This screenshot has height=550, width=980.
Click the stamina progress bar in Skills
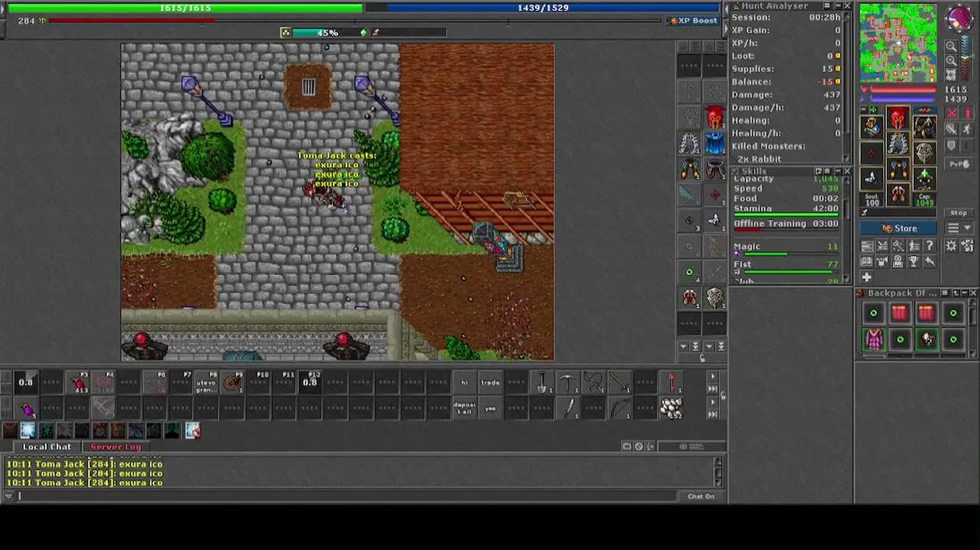click(x=786, y=215)
